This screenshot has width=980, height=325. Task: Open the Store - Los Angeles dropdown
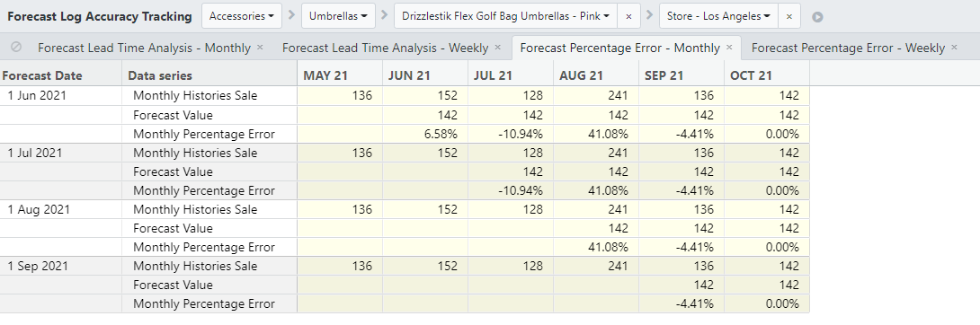pos(718,17)
